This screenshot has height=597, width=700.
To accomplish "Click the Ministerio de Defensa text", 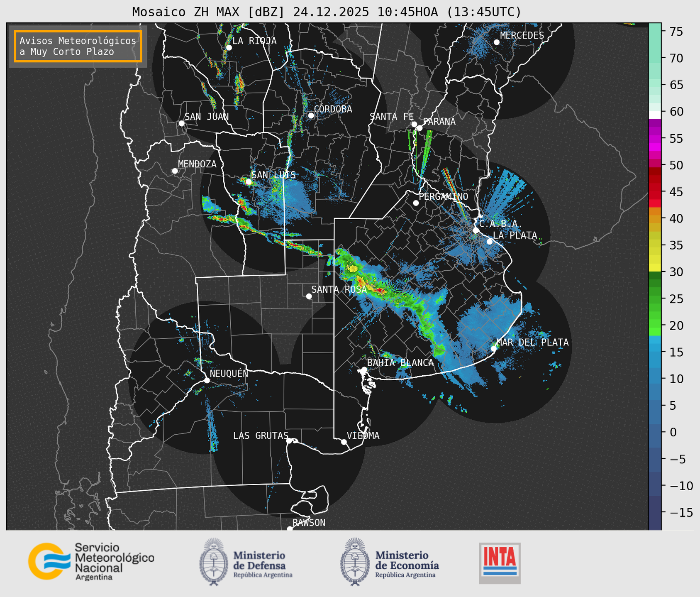I will click(x=263, y=564).
